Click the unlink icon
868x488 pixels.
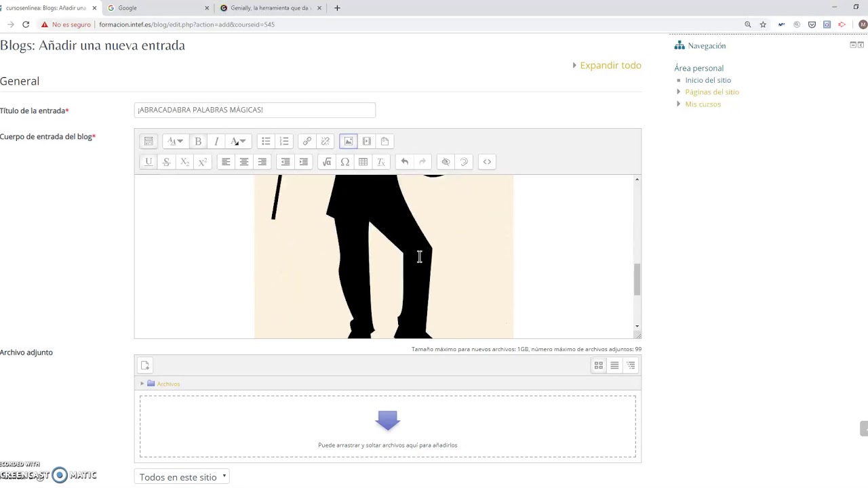(325, 141)
